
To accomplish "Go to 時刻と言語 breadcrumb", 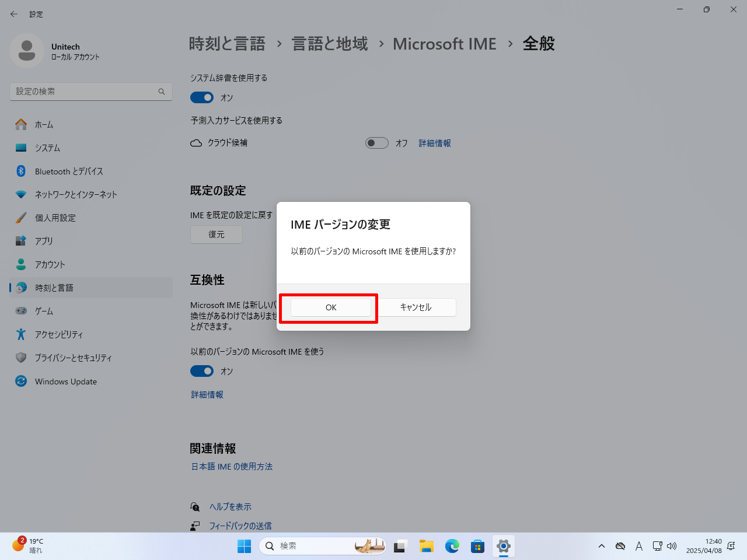I will 227,44.
